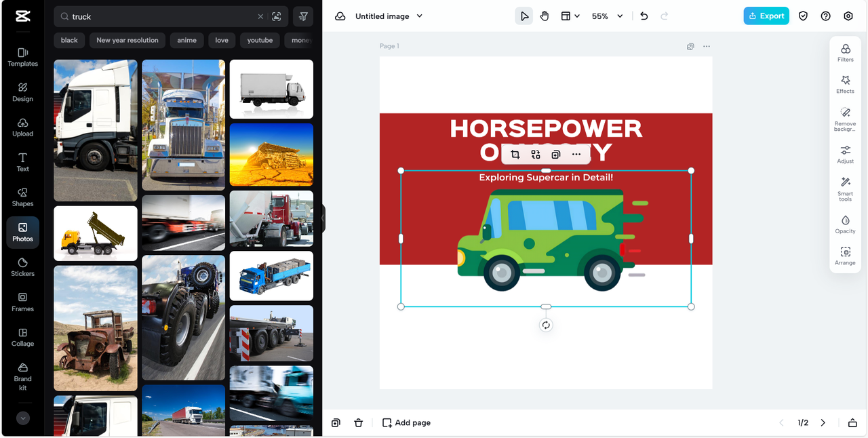Screen dimensions: 868x438
Task: Select the Photos sidebar tab
Action: click(22, 233)
